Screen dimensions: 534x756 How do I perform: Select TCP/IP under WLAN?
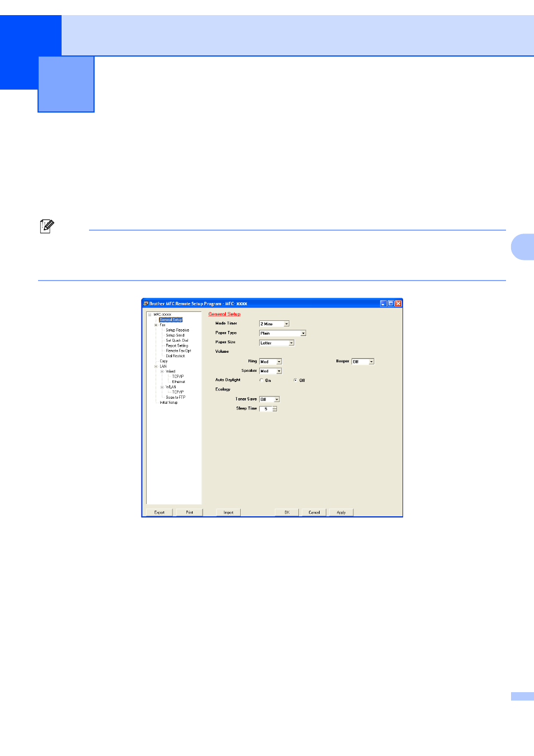(x=178, y=393)
